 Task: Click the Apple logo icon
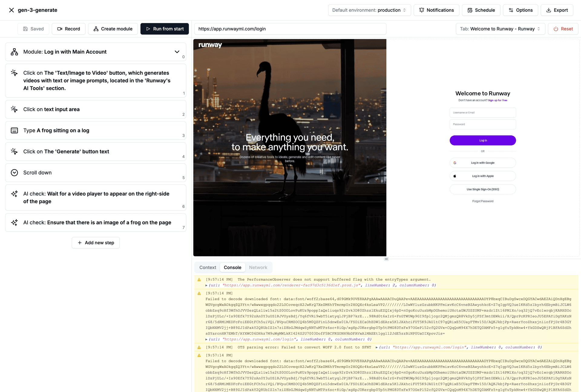455,176
